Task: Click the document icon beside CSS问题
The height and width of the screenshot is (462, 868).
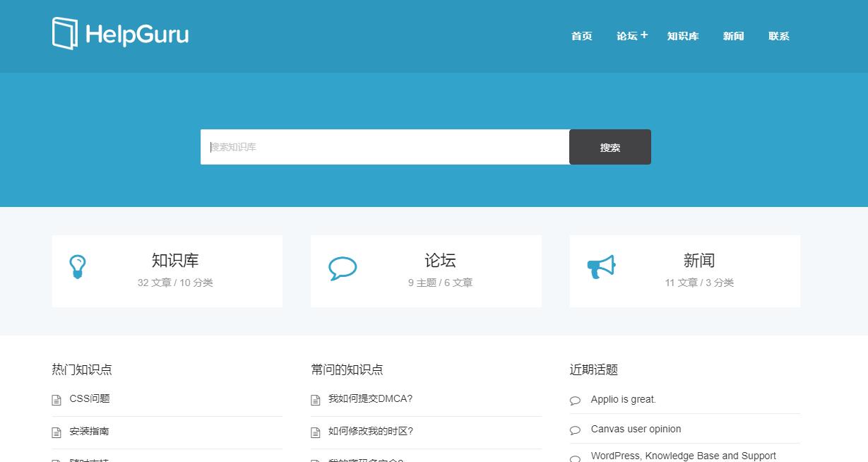Action: (57, 400)
